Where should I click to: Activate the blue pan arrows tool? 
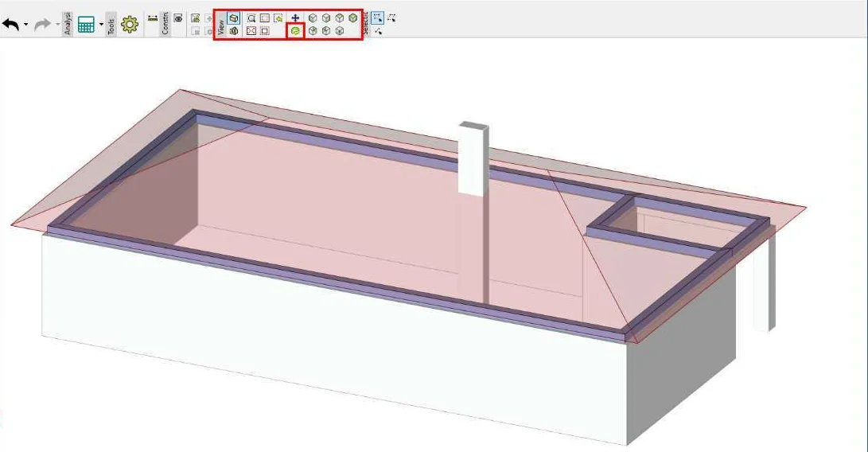(x=295, y=18)
